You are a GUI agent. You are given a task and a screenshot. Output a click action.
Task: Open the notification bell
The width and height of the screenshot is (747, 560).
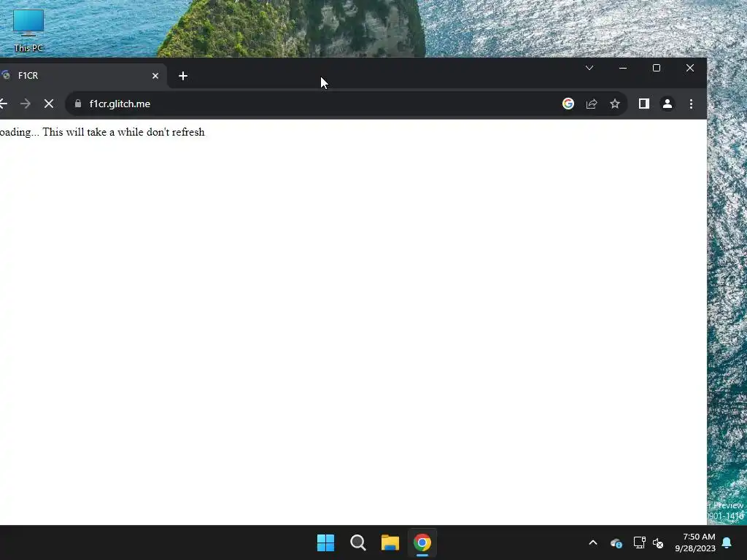pos(727,542)
